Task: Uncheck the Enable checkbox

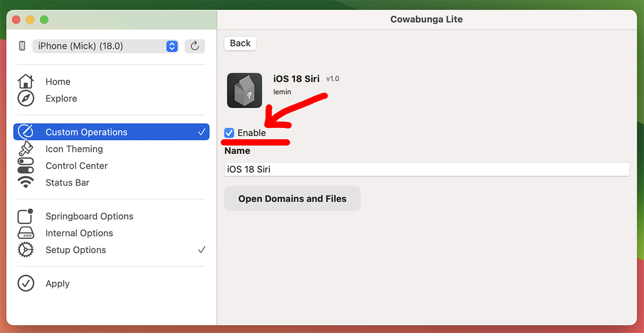Action: (x=229, y=133)
